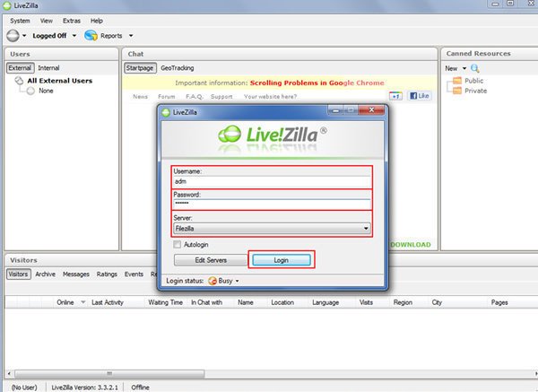Click the Region column header
This screenshot has height=392, width=538.
(403, 302)
